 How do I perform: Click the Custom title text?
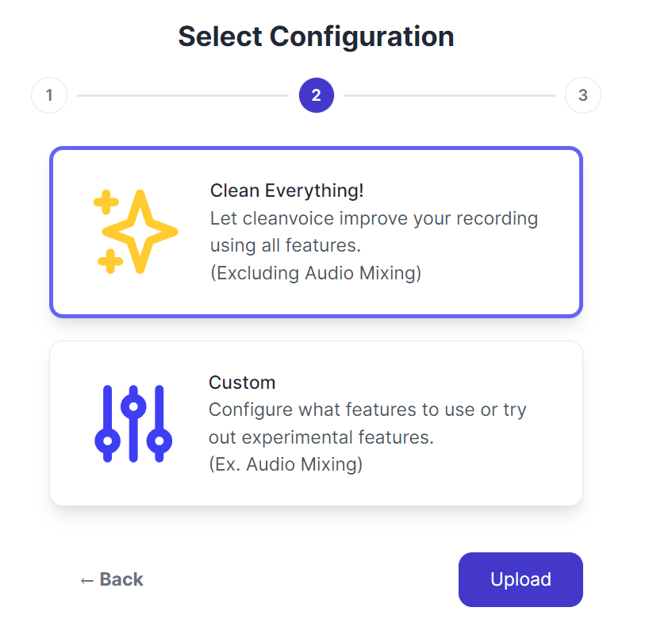(242, 383)
